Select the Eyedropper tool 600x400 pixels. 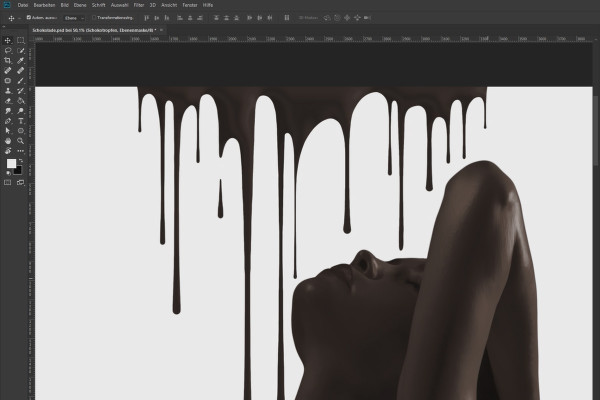(21, 60)
